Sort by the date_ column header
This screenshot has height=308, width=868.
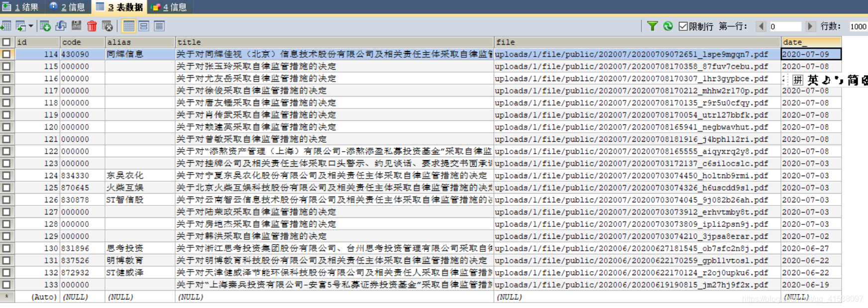[x=811, y=42]
